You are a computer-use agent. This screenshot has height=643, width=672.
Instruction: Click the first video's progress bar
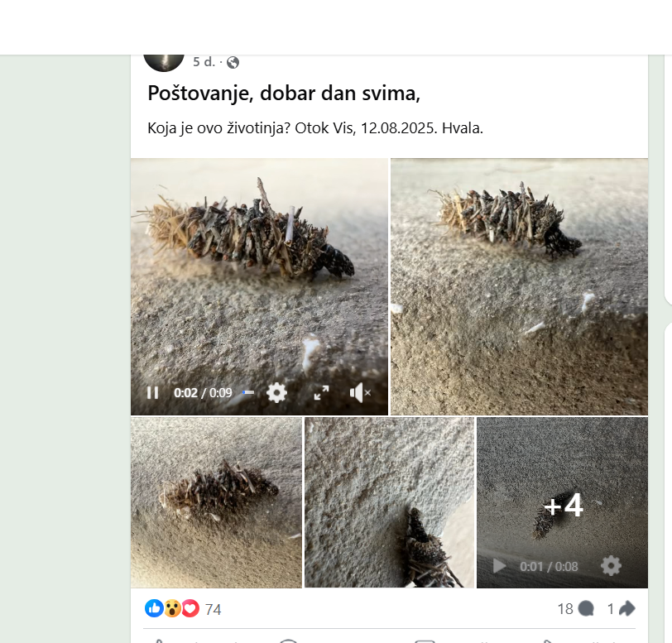247,392
